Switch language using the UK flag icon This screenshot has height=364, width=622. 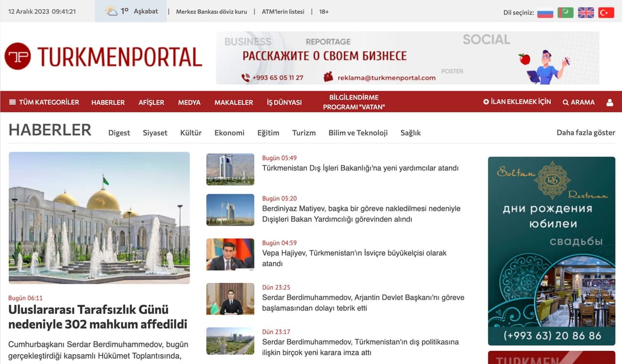(x=586, y=12)
